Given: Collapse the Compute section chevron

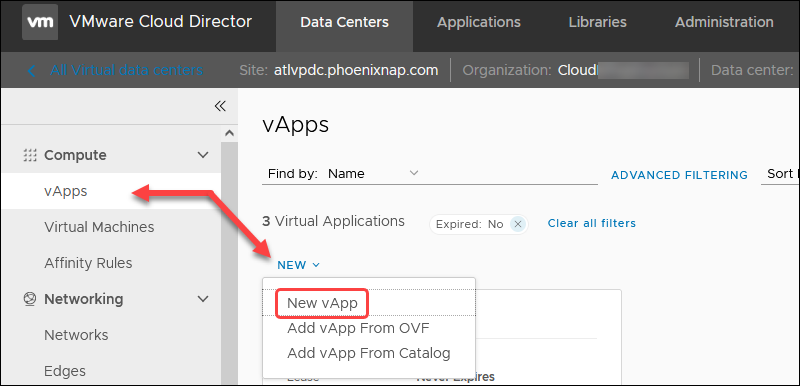Looking at the screenshot, I should (203, 155).
